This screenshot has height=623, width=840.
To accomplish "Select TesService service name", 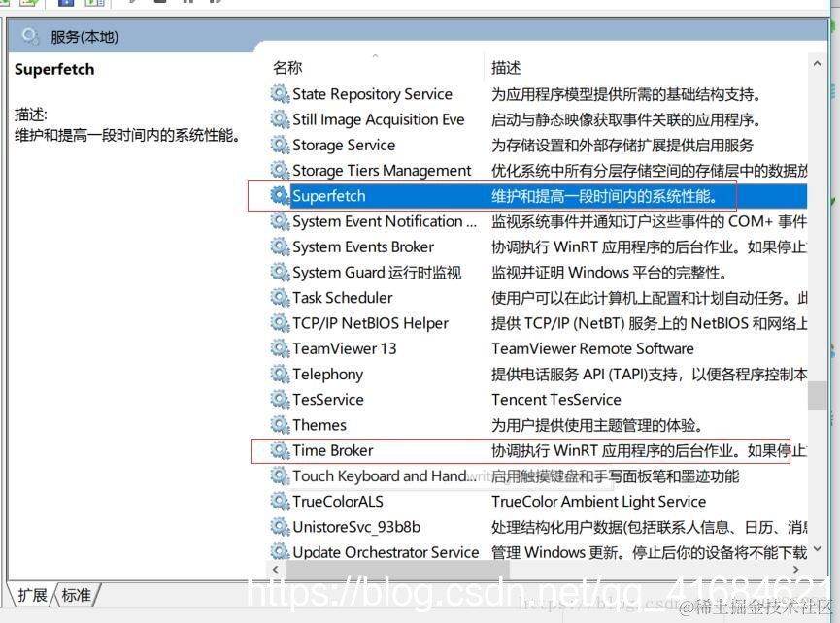I will 328,400.
